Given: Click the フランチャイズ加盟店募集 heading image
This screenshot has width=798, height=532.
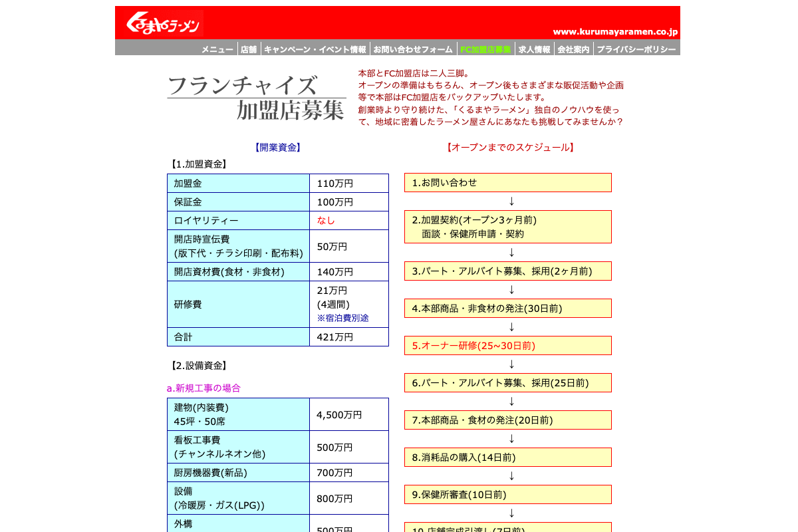Looking at the screenshot, I should click(x=257, y=98).
